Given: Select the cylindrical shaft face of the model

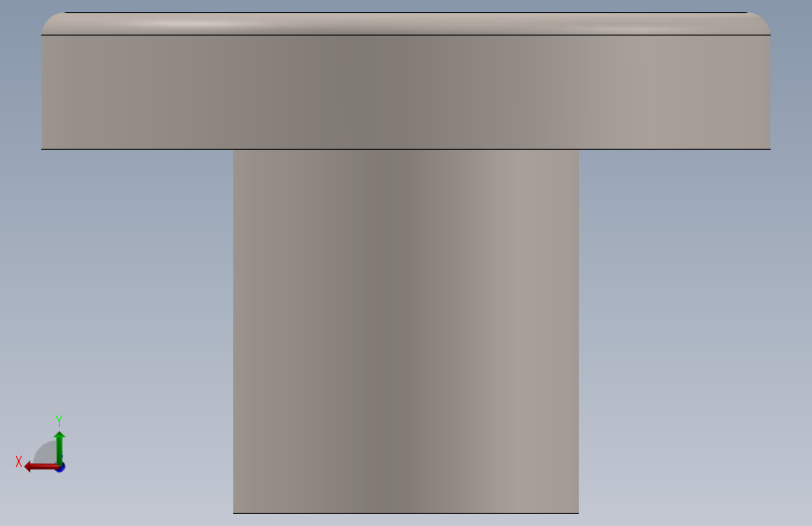Looking at the screenshot, I should point(406,331).
